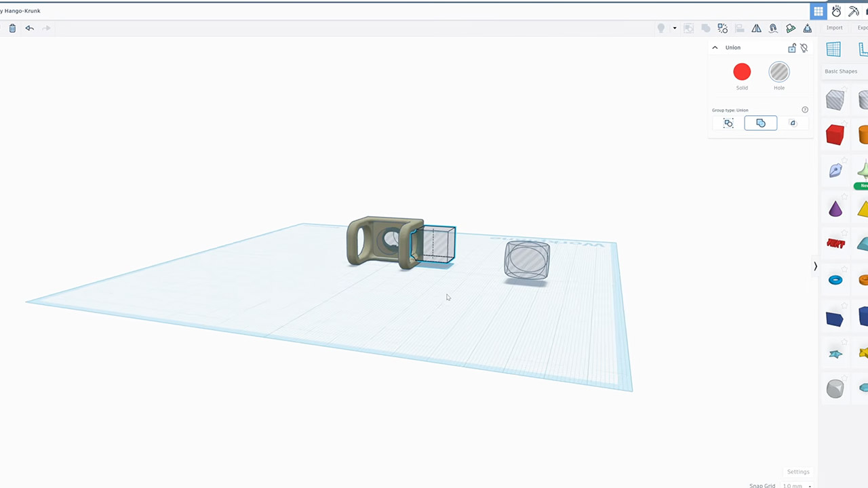Screen dimensions: 868x488
Task: Open workplane Settings
Action: (797, 472)
